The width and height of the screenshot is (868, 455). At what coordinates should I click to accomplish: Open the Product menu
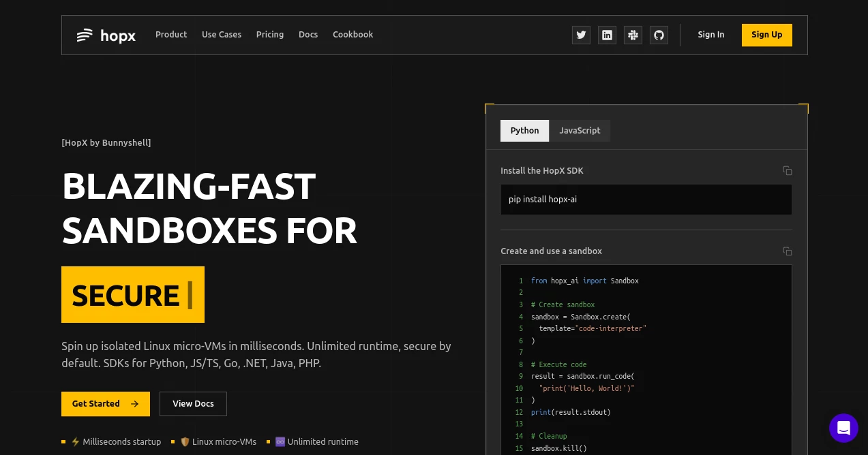171,35
